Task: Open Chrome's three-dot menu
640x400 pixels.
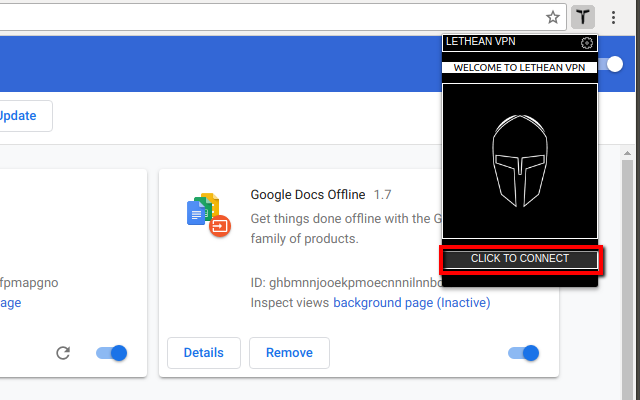Action: (613, 17)
